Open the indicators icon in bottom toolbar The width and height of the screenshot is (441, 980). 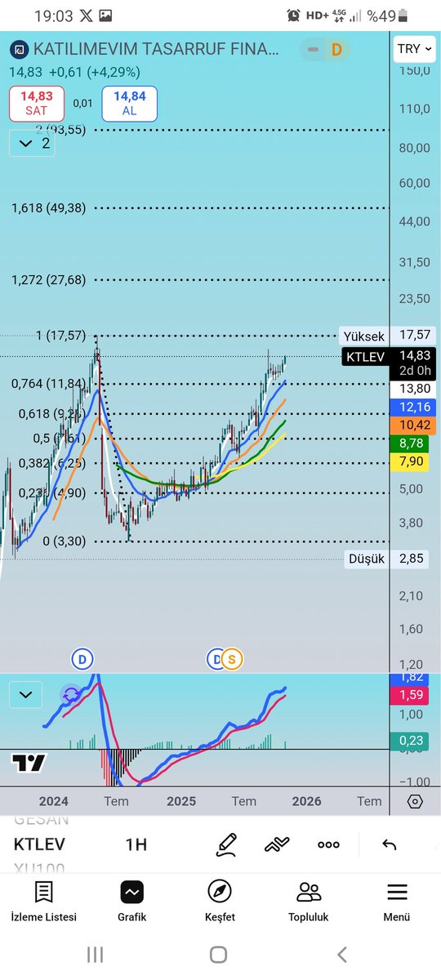point(278,844)
